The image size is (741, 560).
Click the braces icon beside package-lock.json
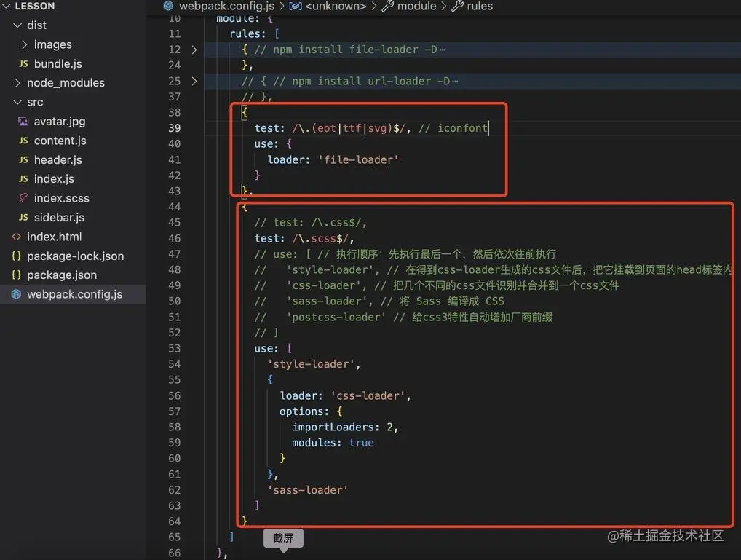[17, 256]
